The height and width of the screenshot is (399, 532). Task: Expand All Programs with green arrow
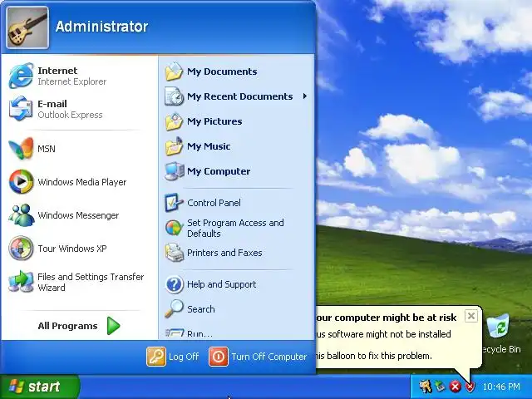point(114,326)
